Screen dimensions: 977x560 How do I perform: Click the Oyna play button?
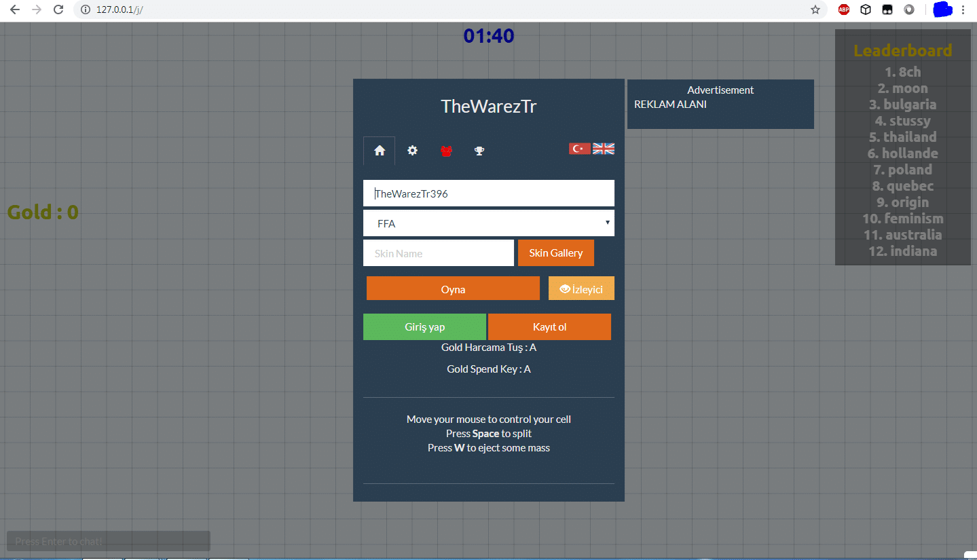pos(453,288)
